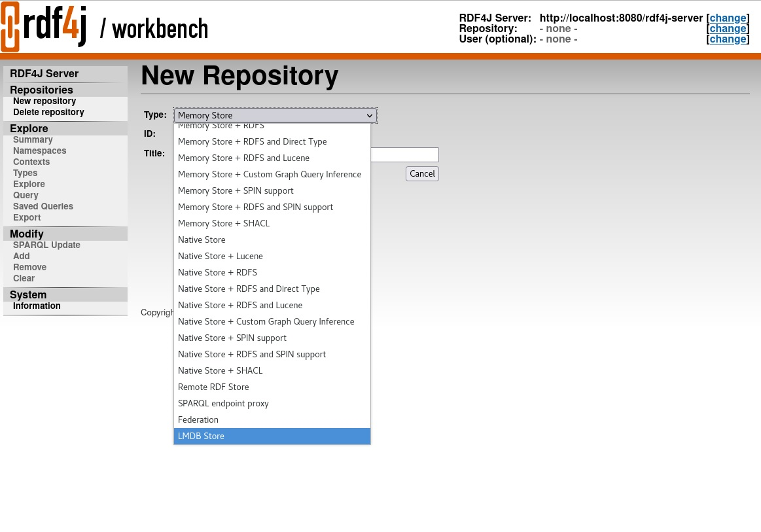
Task: Change the Repository setting
Action: pos(728,29)
